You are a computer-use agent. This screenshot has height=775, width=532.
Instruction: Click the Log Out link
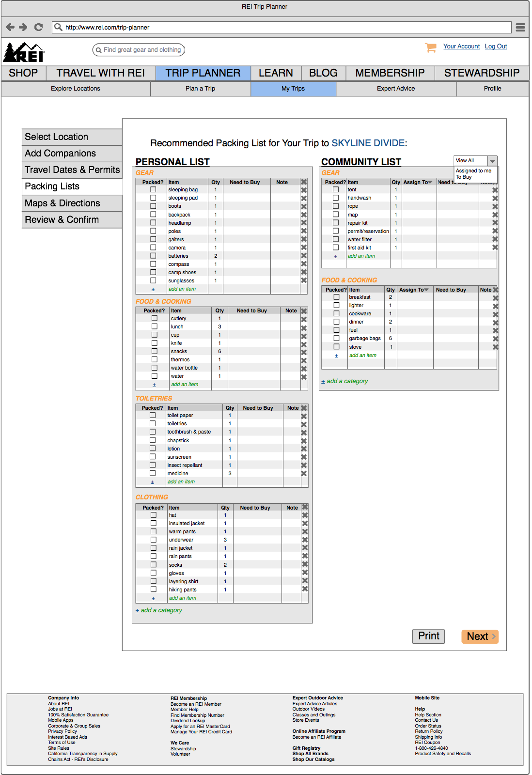[496, 46]
